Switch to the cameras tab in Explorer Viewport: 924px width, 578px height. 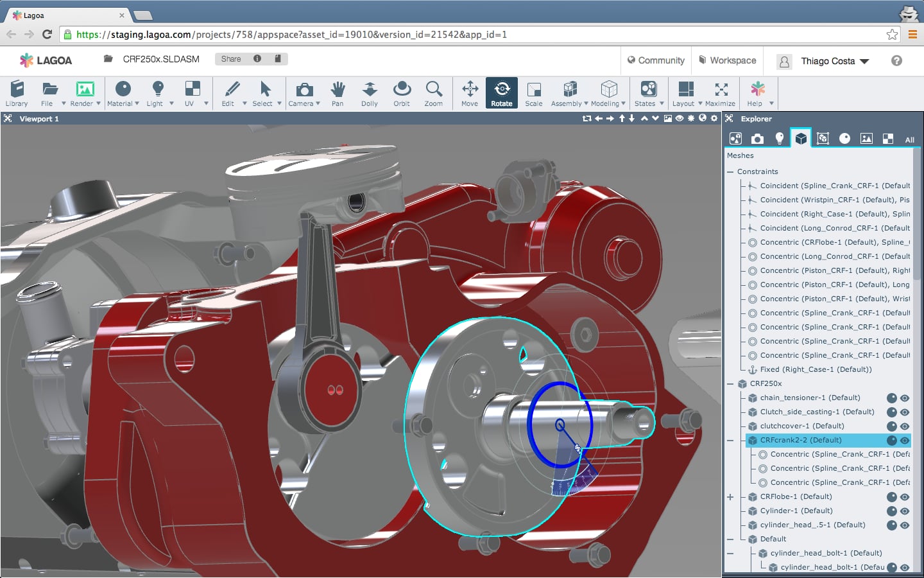click(758, 139)
